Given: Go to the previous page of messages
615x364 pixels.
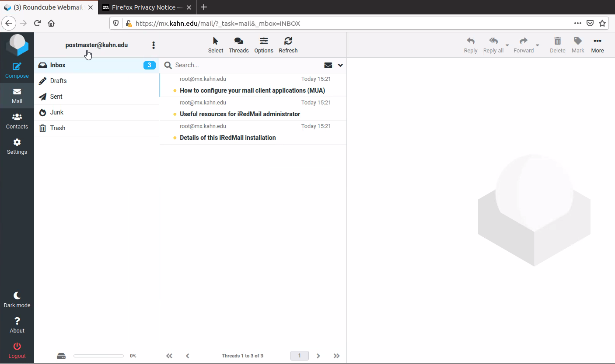Looking at the screenshot, I should coord(188,356).
